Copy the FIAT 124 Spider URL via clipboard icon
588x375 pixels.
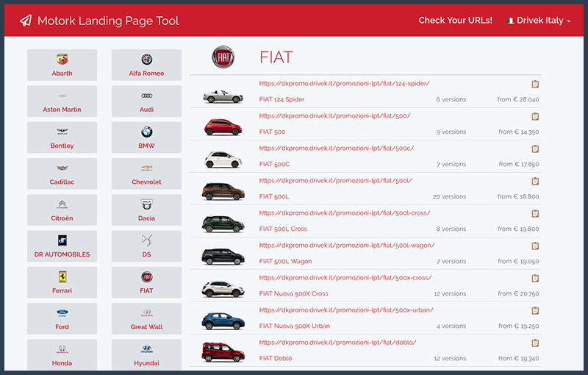[x=535, y=84]
